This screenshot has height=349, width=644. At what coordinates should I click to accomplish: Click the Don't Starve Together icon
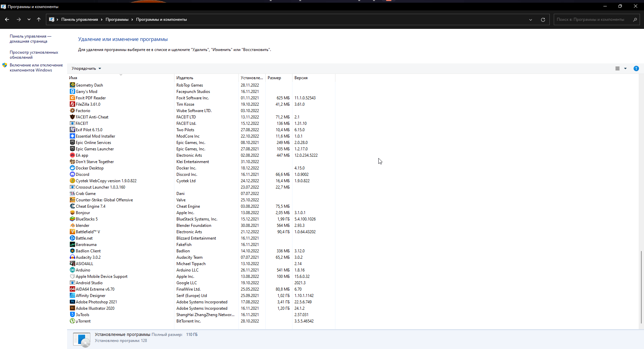click(72, 161)
